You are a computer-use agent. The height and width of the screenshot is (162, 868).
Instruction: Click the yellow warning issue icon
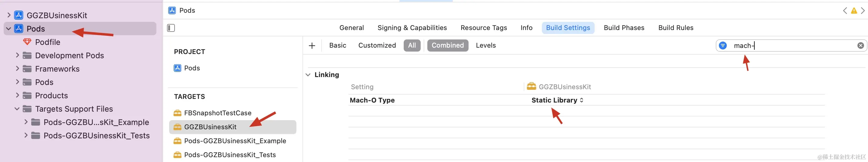pos(854,11)
